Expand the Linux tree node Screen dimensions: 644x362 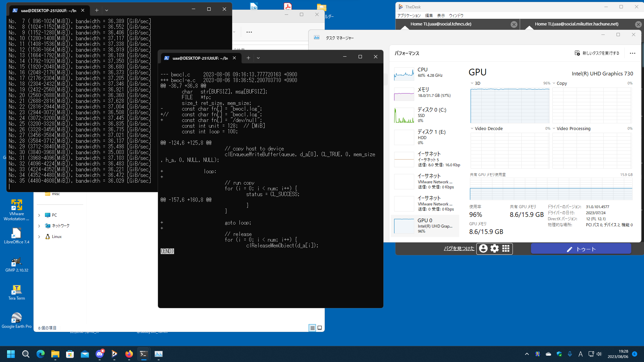[39, 237]
